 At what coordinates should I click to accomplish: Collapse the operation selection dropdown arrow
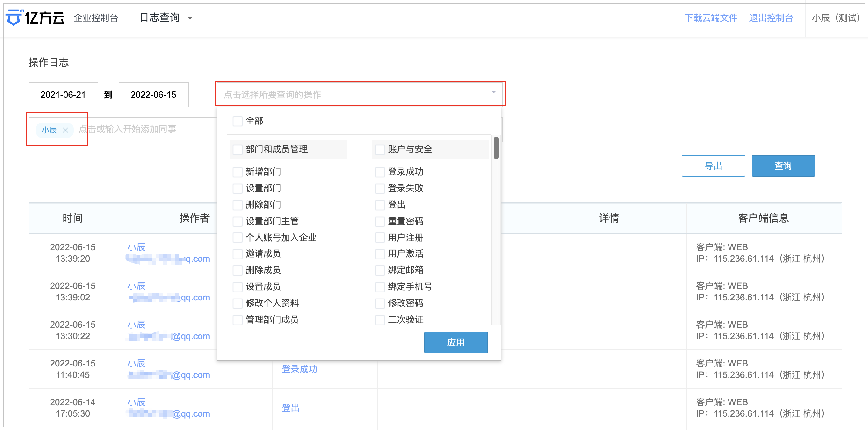493,91
